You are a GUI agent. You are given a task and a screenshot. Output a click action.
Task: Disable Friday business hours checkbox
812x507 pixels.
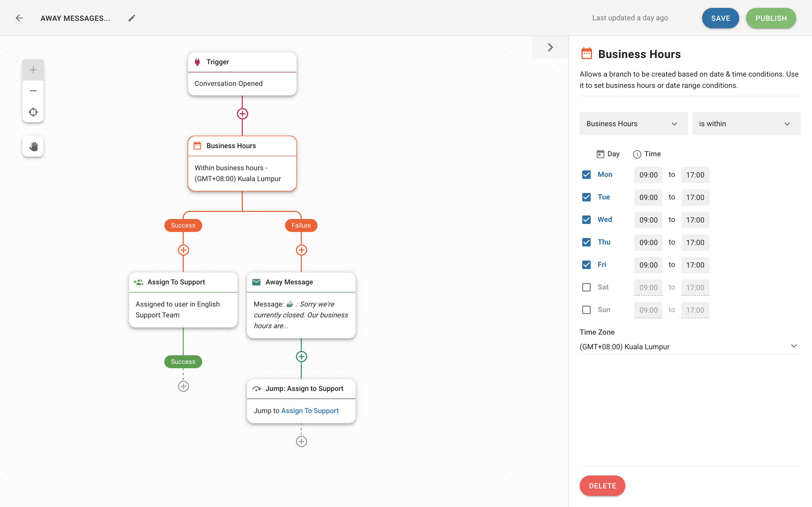[x=586, y=264]
